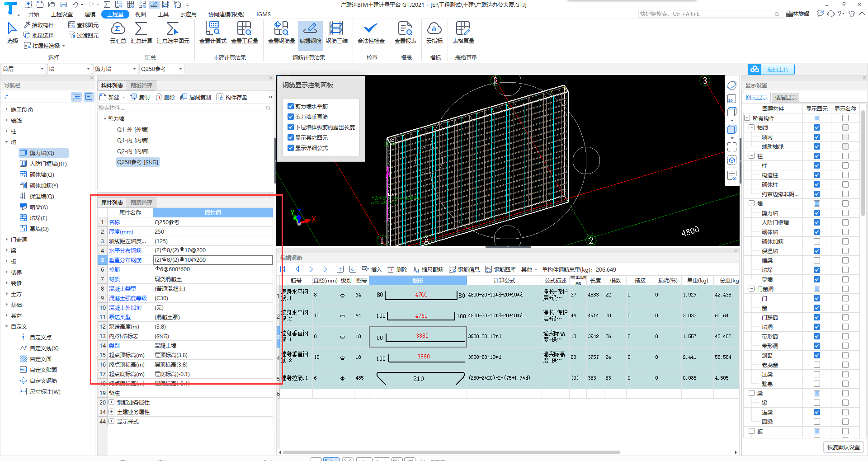Switch to 楼层显示 tab
Screen dimensions: 868x461
pos(785,98)
